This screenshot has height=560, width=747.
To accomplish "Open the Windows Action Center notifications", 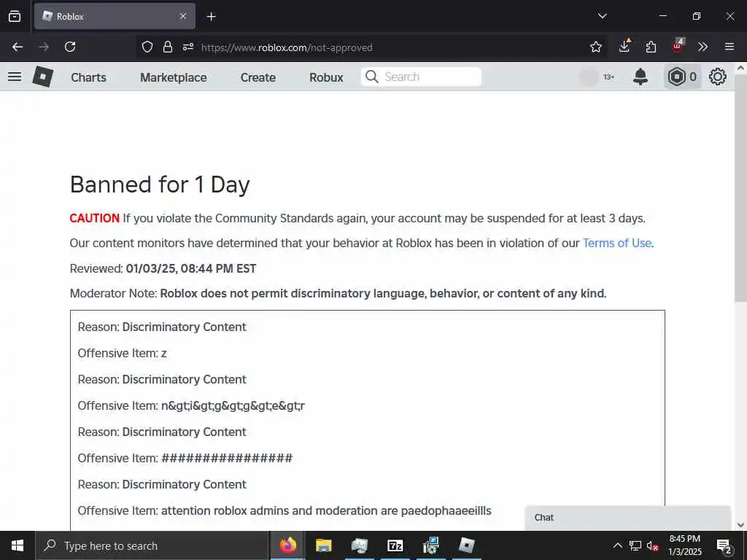I will (724, 546).
